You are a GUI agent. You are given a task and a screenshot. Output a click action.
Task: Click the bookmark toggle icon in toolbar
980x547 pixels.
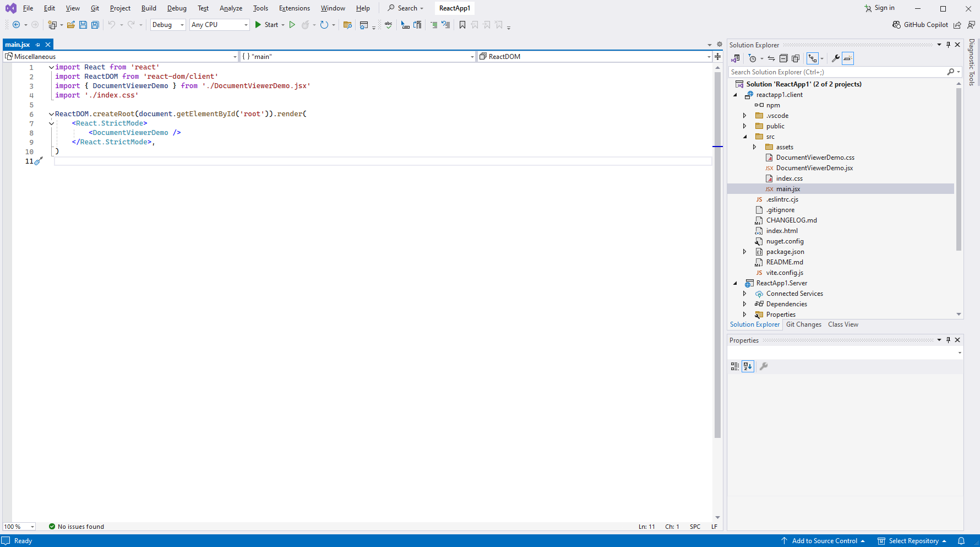pyautogui.click(x=462, y=25)
